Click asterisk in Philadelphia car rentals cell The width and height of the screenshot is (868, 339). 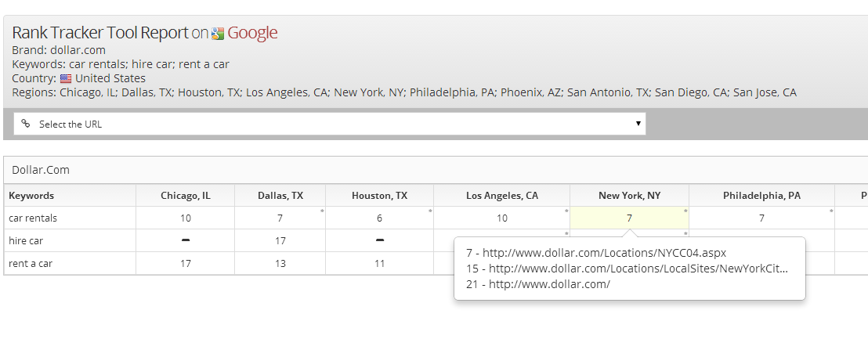831,211
